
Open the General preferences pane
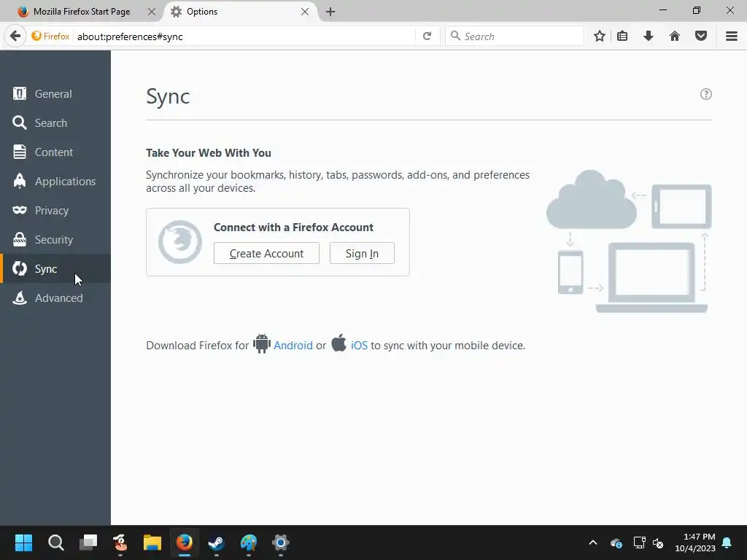[55, 94]
